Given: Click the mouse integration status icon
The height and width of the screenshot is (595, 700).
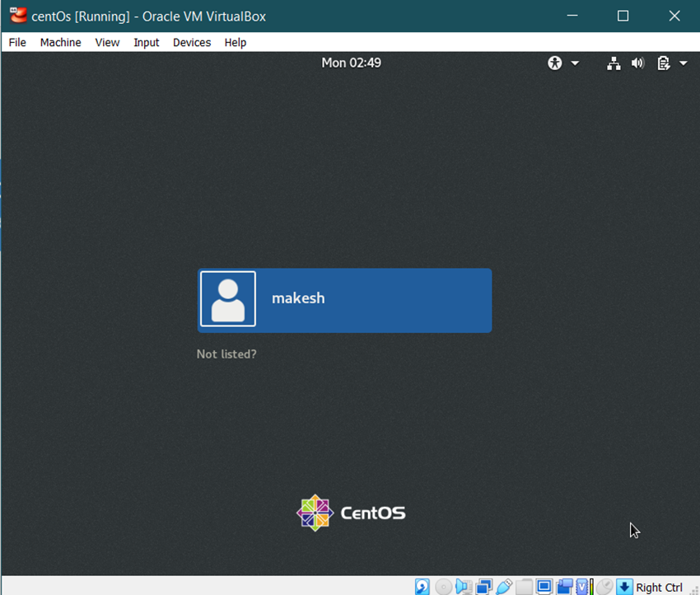Looking at the screenshot, I should click(604, 587).
